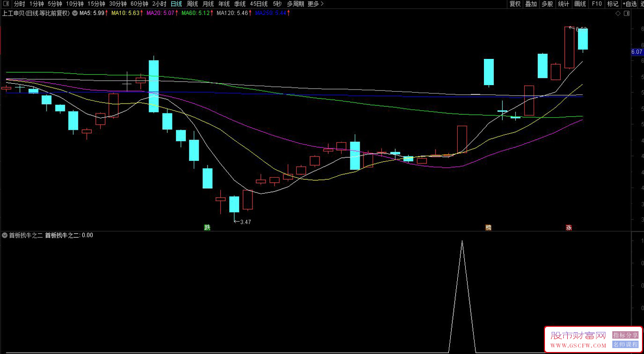
Task: Click the diamond icon near the price axis
Action: (618, 13)
